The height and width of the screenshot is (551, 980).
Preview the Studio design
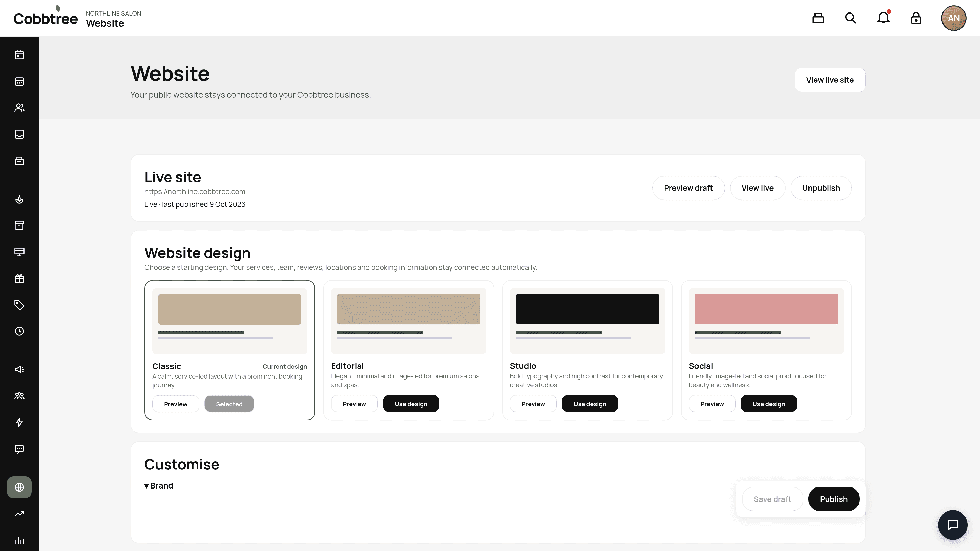533,404
